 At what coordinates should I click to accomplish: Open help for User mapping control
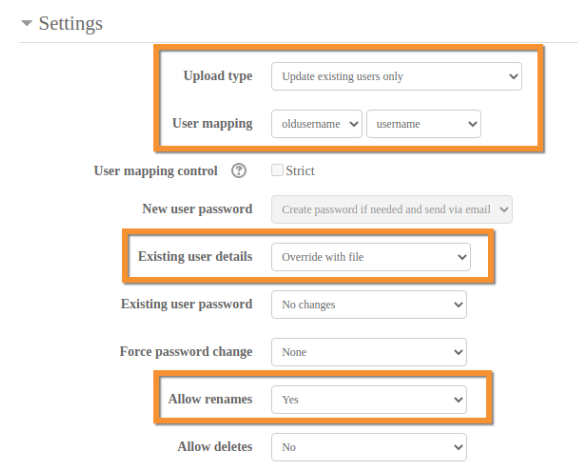coord(238,171)
